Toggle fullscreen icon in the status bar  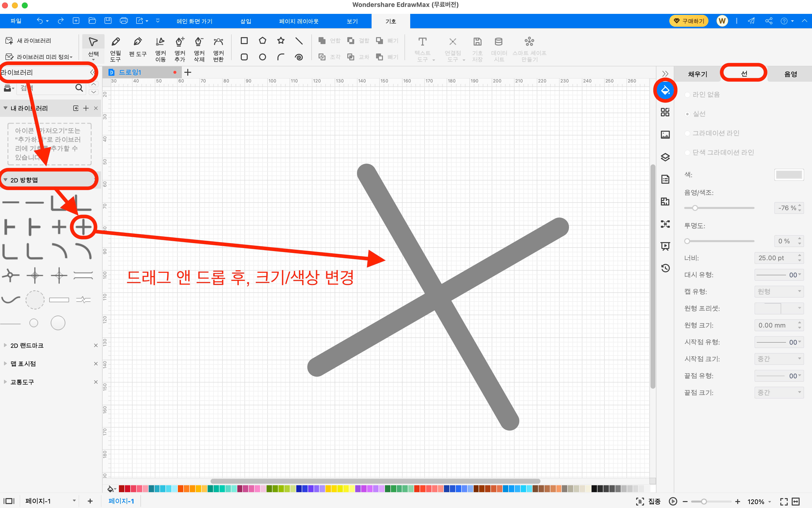(x=784, y=501)
